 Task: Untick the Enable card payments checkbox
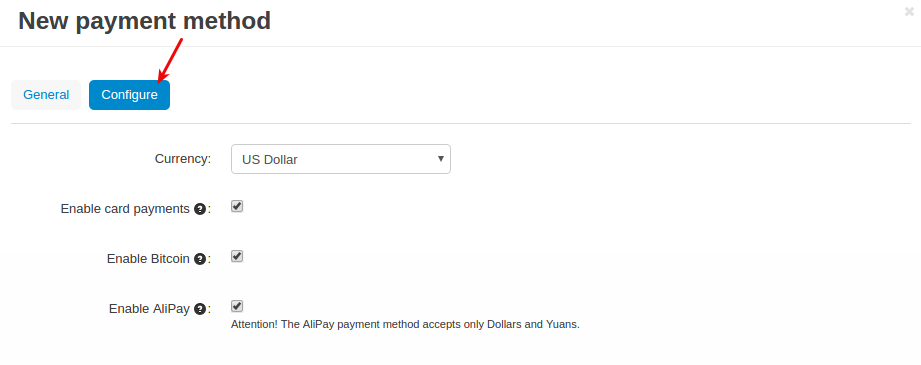pos(237,206)
